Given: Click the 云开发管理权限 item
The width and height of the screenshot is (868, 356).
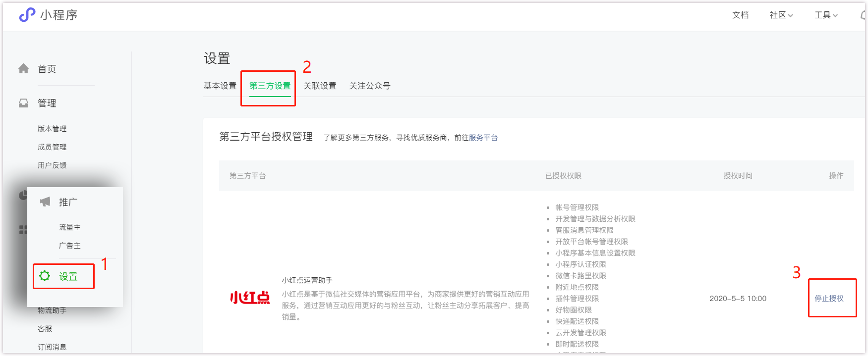Looking at the screenshot, I should pyautogui.click(x=580, y=333).
